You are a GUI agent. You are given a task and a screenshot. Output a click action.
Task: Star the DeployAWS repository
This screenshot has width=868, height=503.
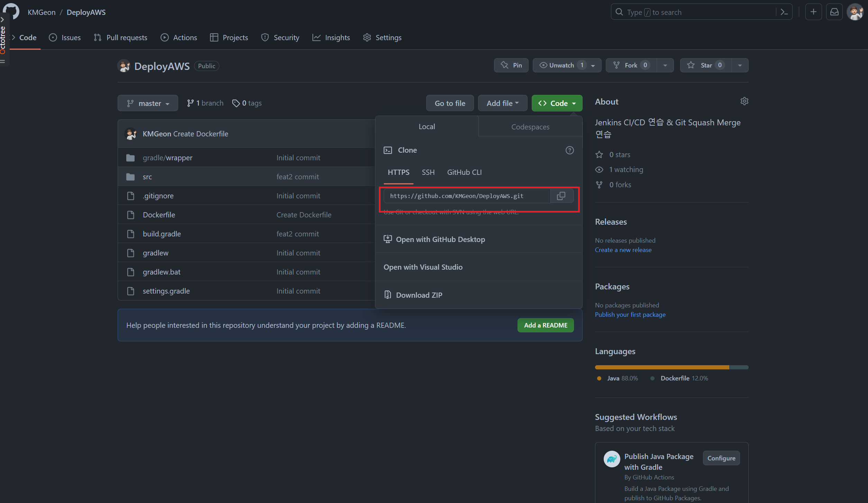706,65
